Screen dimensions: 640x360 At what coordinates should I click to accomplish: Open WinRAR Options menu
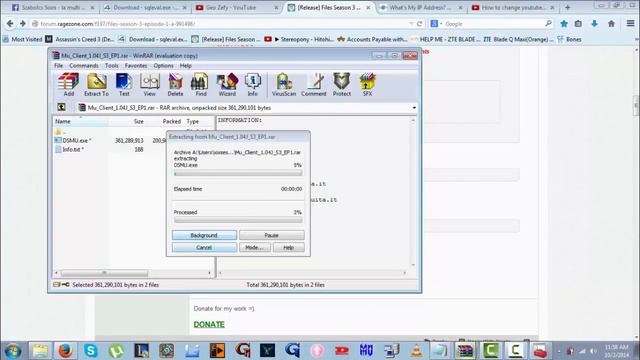coord(163,66)
